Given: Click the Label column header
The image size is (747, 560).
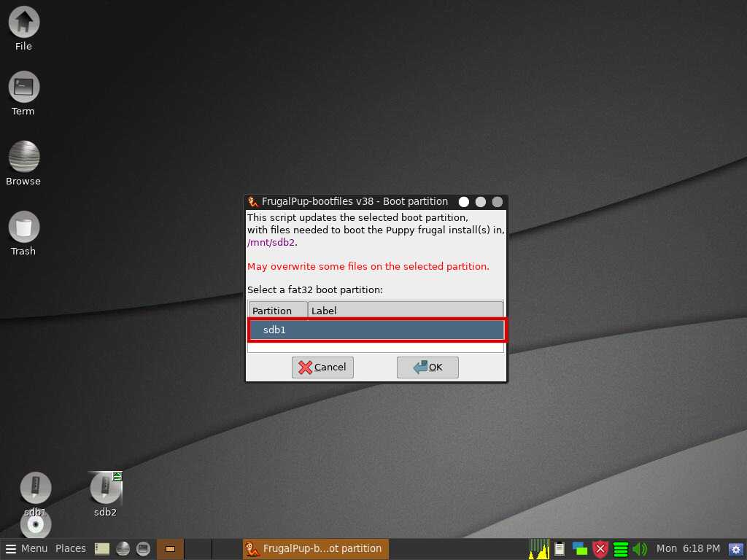Looking at the screenshot, I should [405, 311].
